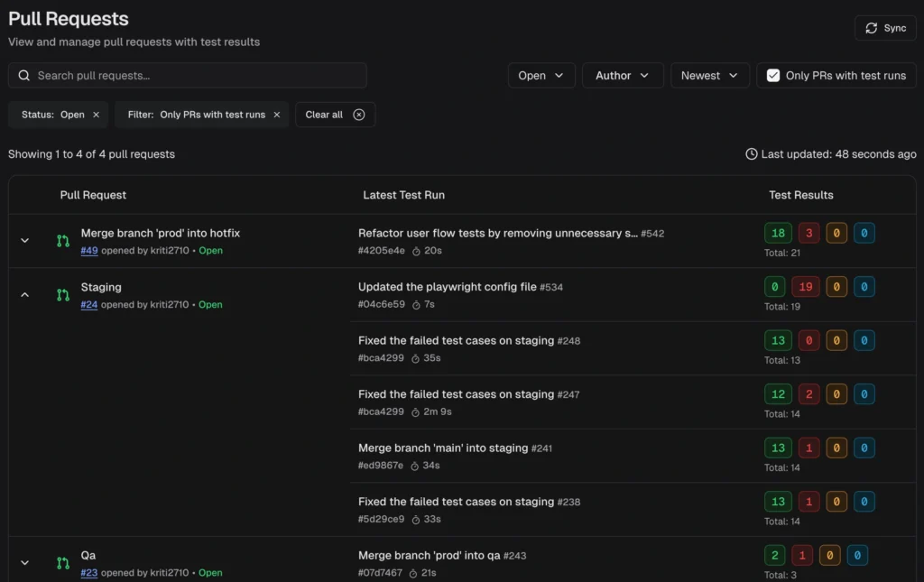
Task: Click the red 19 failed tests badge
Action: tap(806, 288)
